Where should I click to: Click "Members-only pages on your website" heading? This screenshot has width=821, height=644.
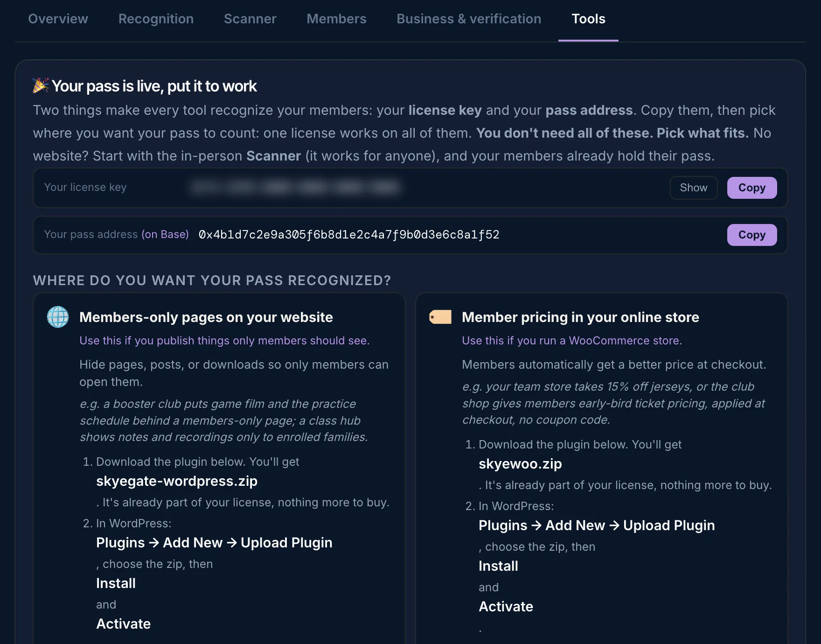coord(206,317)
